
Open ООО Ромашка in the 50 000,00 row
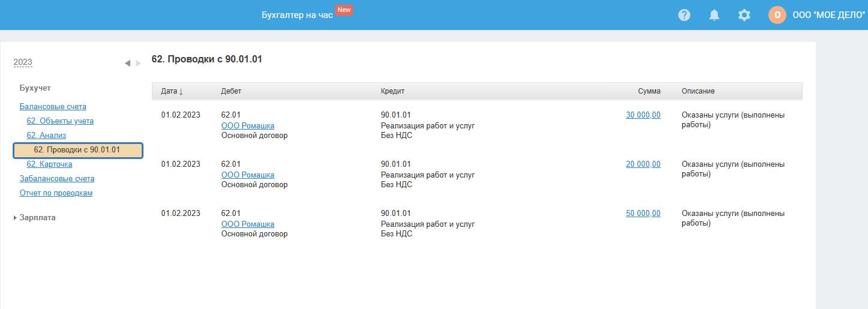pyautogui.click(x=248, y=224)
